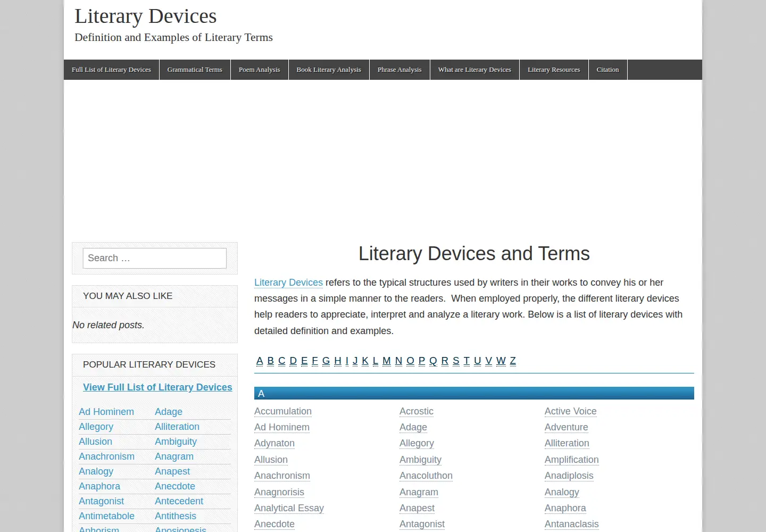This screenshot has height=532, width=766.
Task: Open the Literary Resources menu item
Action: [x=554, y=70]
